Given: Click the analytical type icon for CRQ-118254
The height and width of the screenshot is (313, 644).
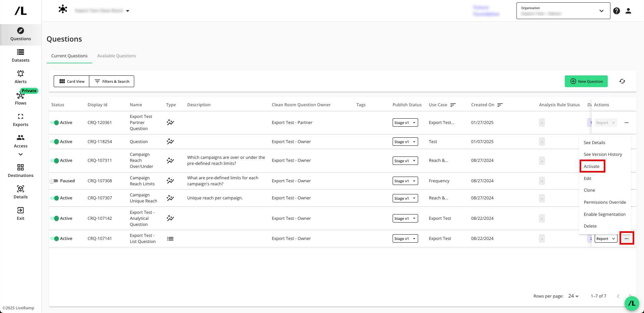Looking at the screenshot, I should click(170, 141).
